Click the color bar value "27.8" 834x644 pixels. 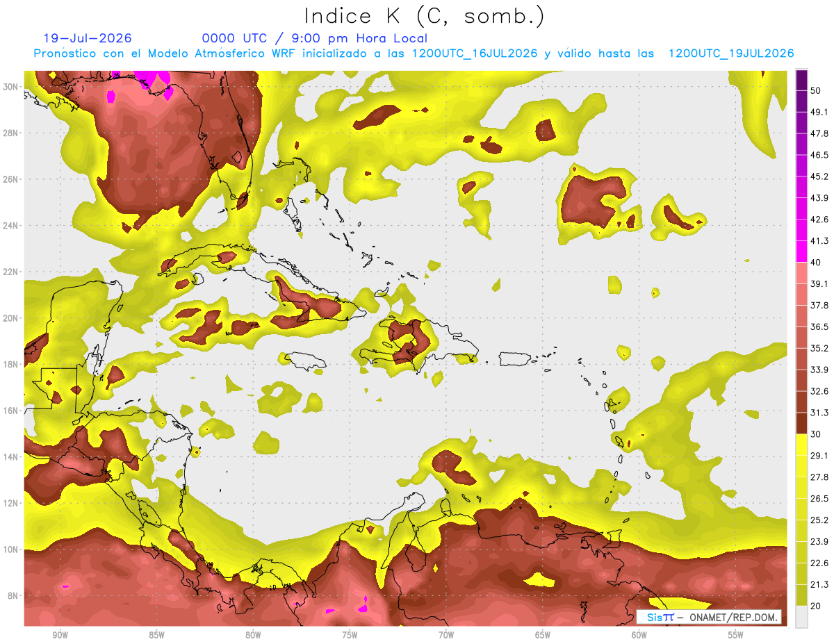click(x=819, y=477)
